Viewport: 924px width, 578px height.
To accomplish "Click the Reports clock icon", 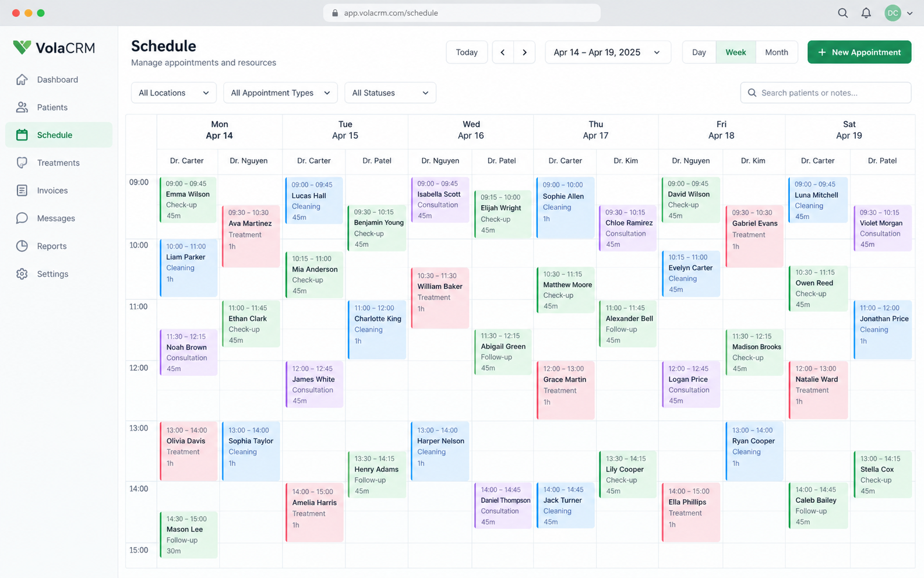I will pos(22,246).
